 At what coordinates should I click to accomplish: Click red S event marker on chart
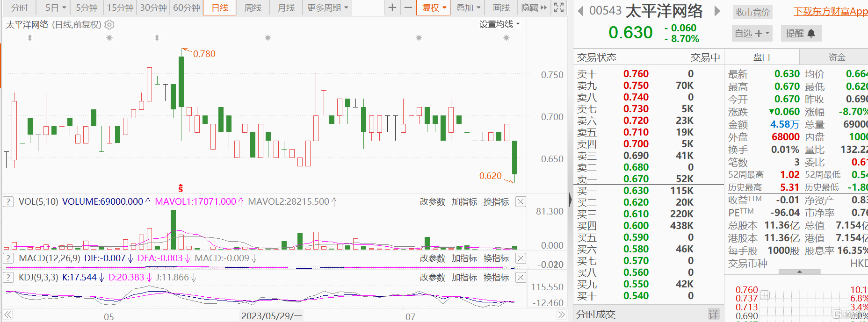[181, 188]
